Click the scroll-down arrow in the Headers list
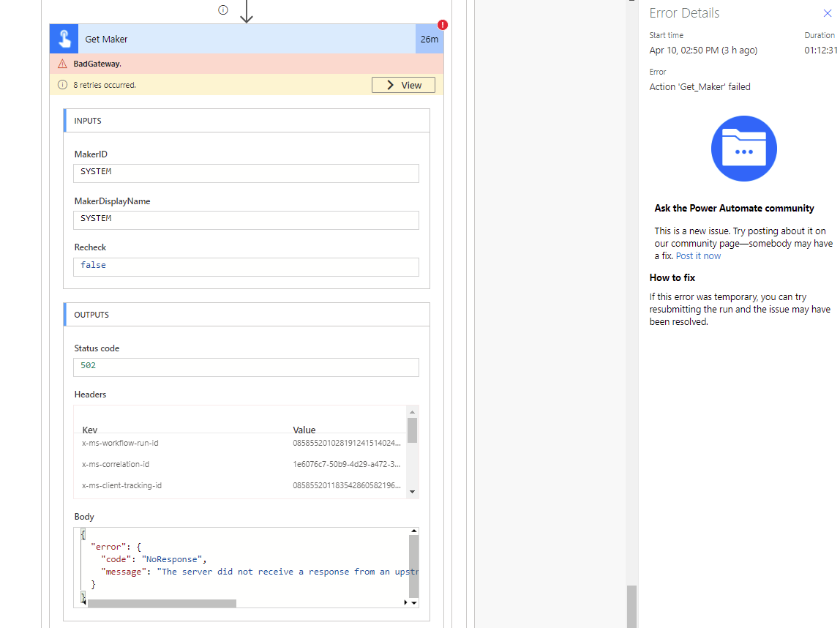This screenshot has height=628, width=840. pos(412,491)
